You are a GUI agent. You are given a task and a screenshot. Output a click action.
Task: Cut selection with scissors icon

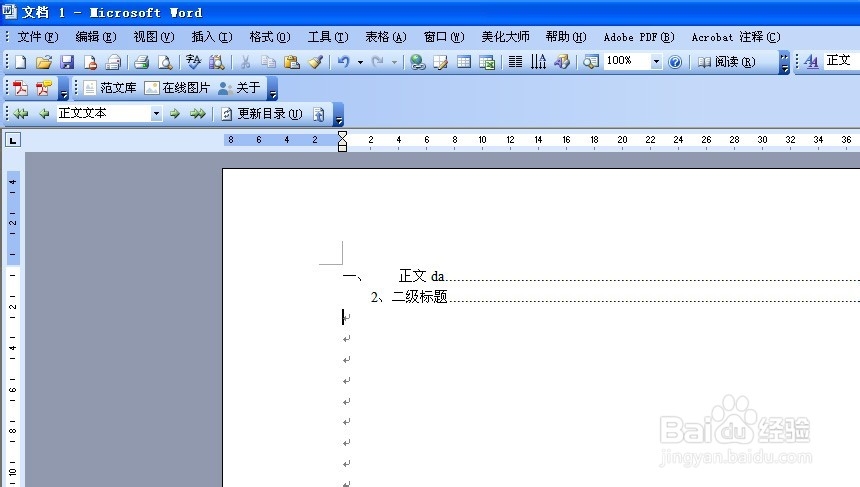click(245, 61)
